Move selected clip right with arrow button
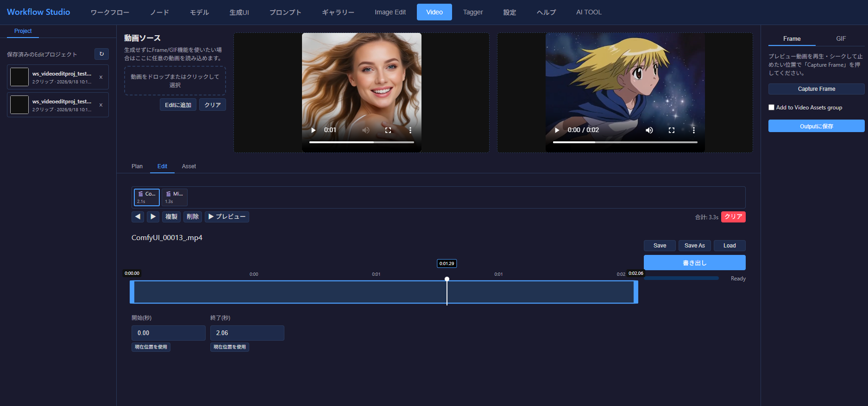 pyautogui.click(x=153, y=216)
